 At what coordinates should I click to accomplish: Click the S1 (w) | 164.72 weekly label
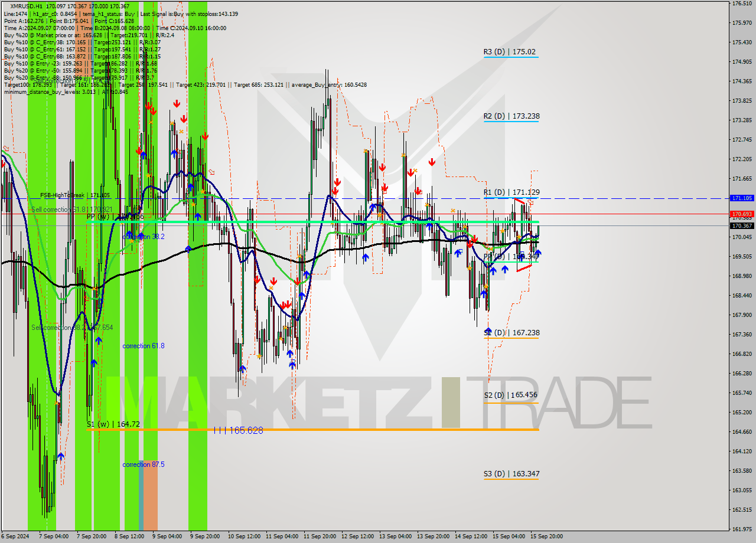[113, 424]
